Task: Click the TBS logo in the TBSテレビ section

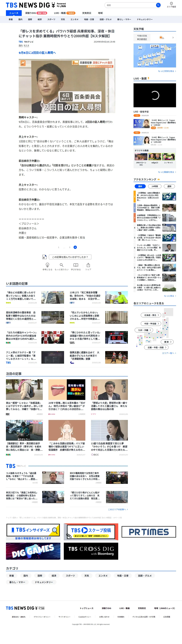Action: point(11,466)
